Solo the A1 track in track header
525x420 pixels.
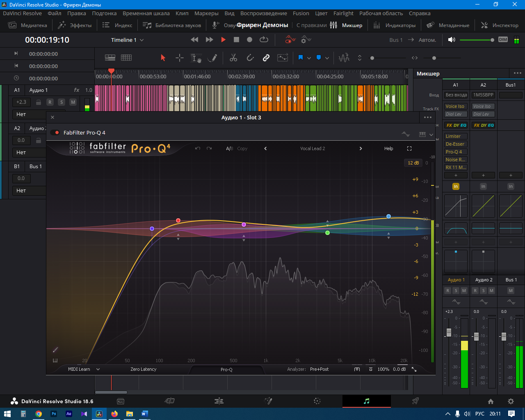pyautogui.click(x=61, y=102)
